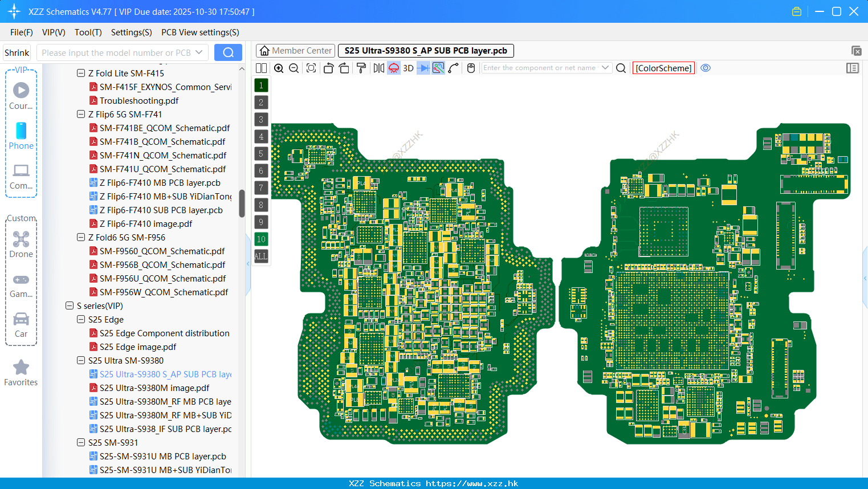Click the Shrink button
Viewport: 868px width, 489px height.
pos(17,52)
